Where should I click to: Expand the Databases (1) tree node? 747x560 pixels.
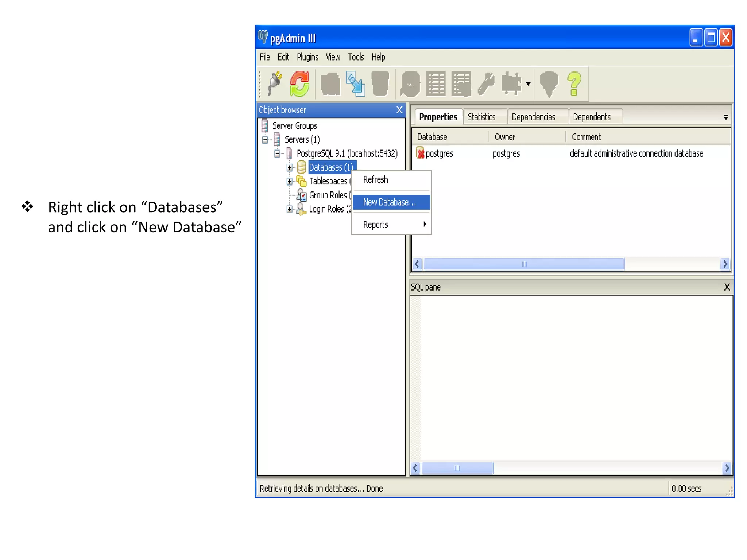click(290, 168)
